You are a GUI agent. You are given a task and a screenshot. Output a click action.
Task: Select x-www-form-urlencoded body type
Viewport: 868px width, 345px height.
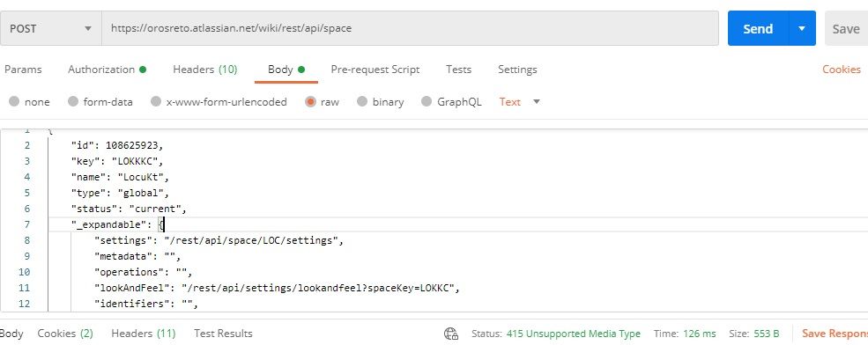(x=219, y=102)
